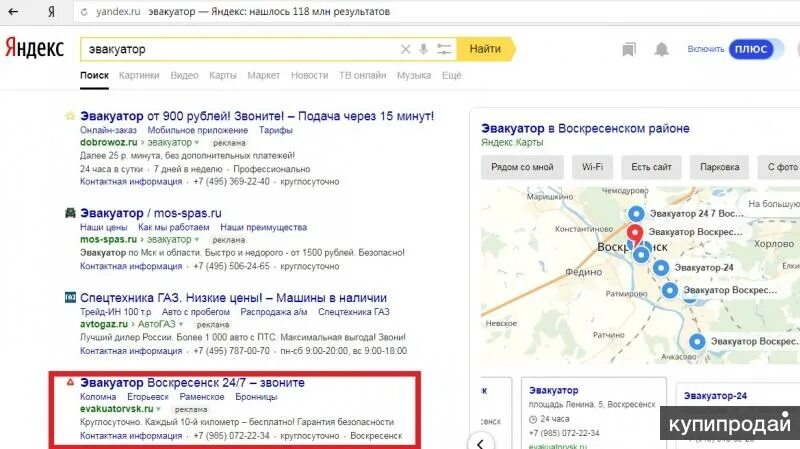Go back with the browser back arrow
Screen dimensions: 800x449
click(13, 11)
